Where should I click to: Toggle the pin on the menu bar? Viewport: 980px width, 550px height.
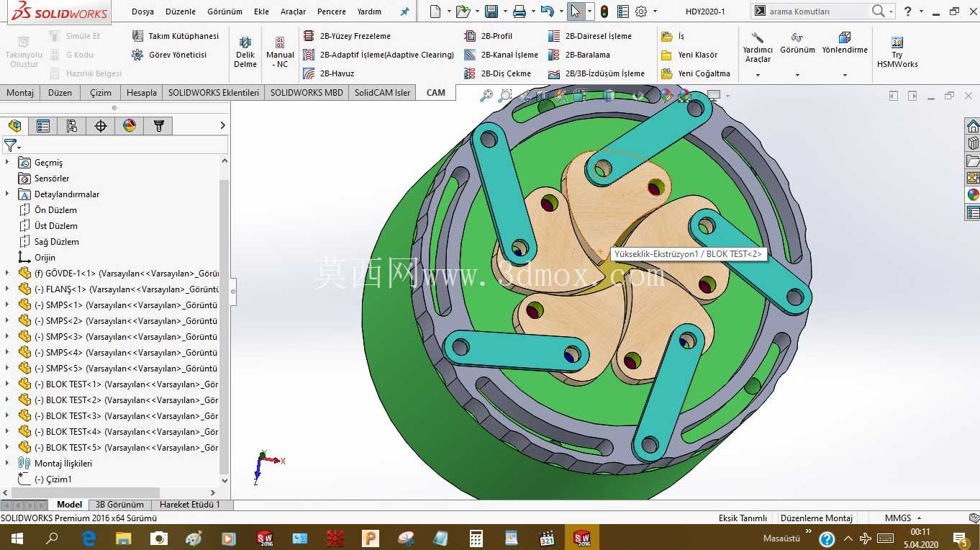pos(404,12)
